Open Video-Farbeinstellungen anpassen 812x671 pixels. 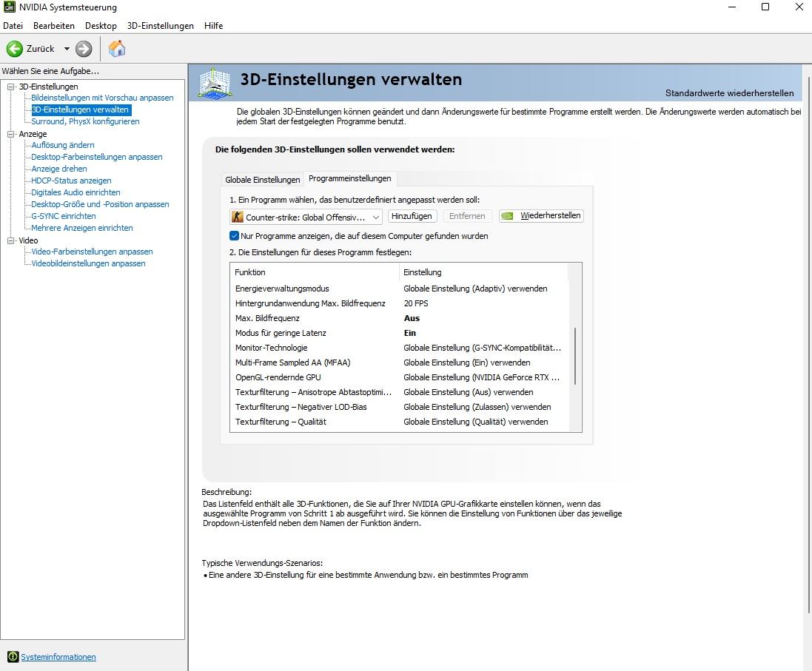pyautogui.click(x=93, y=252)
